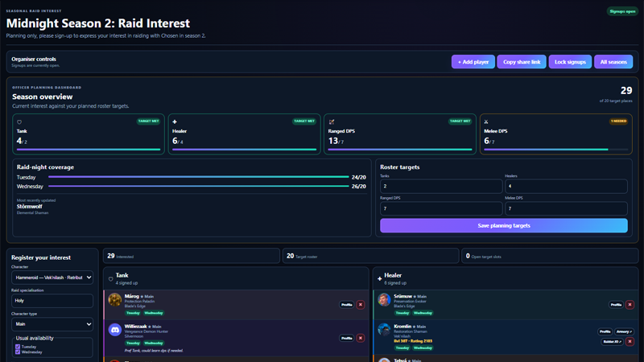Viewport: 644px width, 362px height.
Task: Click the shield icon beside Tank list header
Action: (110, 279)
